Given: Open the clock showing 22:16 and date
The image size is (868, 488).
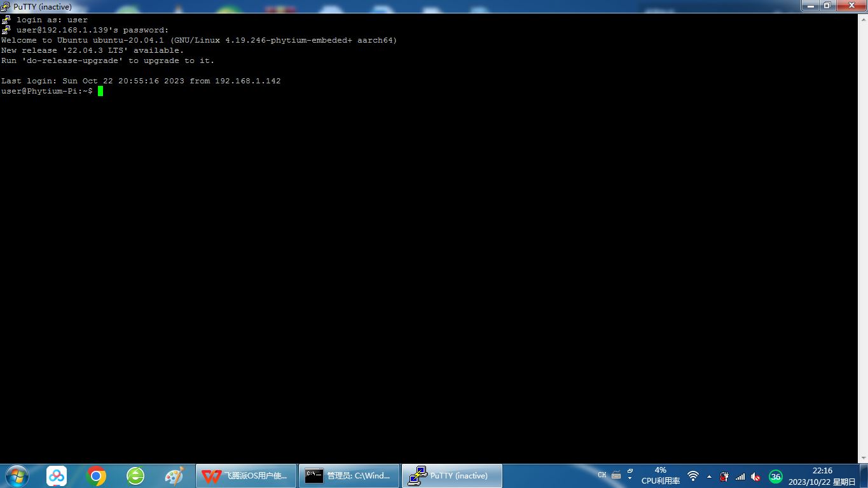Looking at the screenshot, I should pos(822,476).
